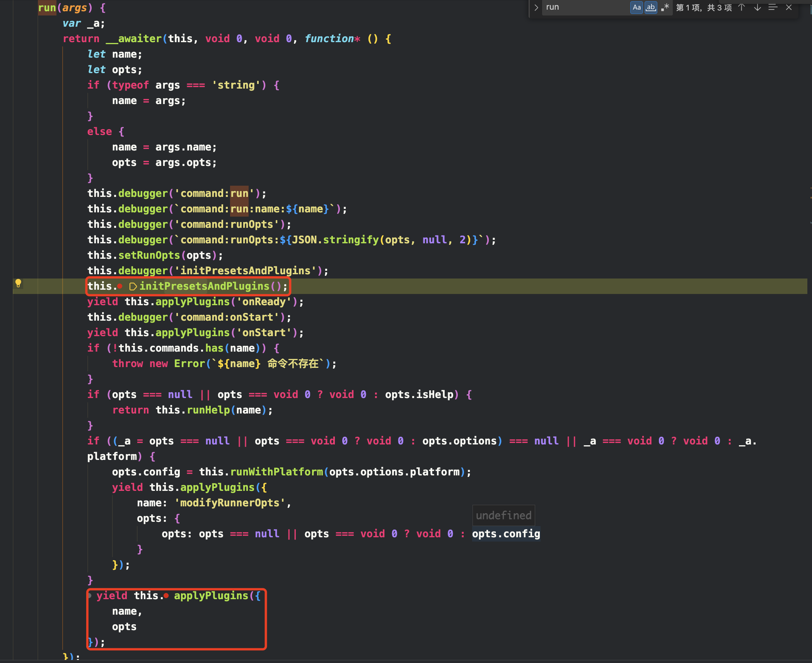Toggle Use Regular Expression (.*) option

click(665, 7)
